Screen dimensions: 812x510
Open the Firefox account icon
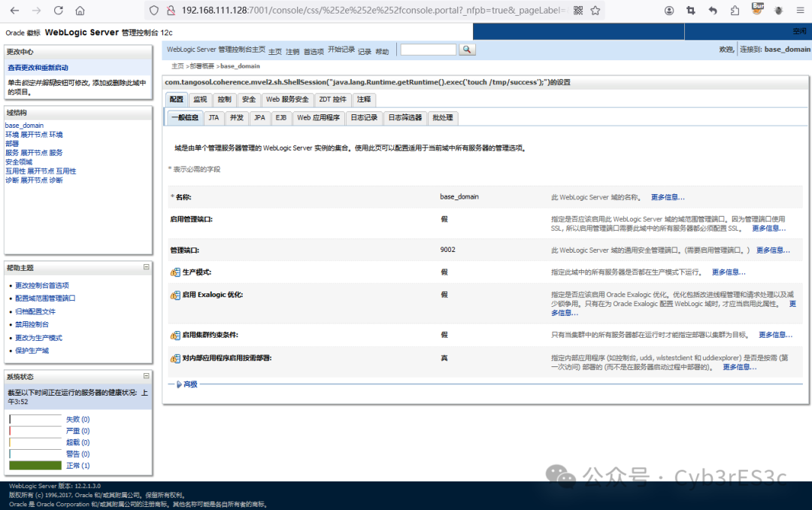click(669, 11)
